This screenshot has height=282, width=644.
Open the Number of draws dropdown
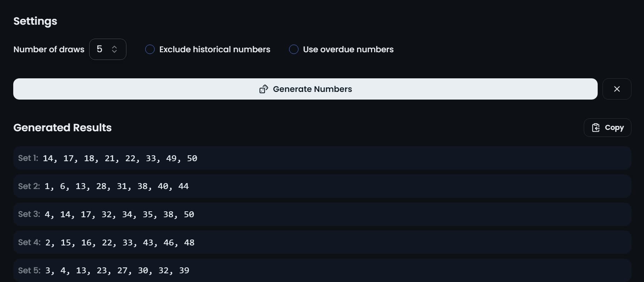pos(107,49)
